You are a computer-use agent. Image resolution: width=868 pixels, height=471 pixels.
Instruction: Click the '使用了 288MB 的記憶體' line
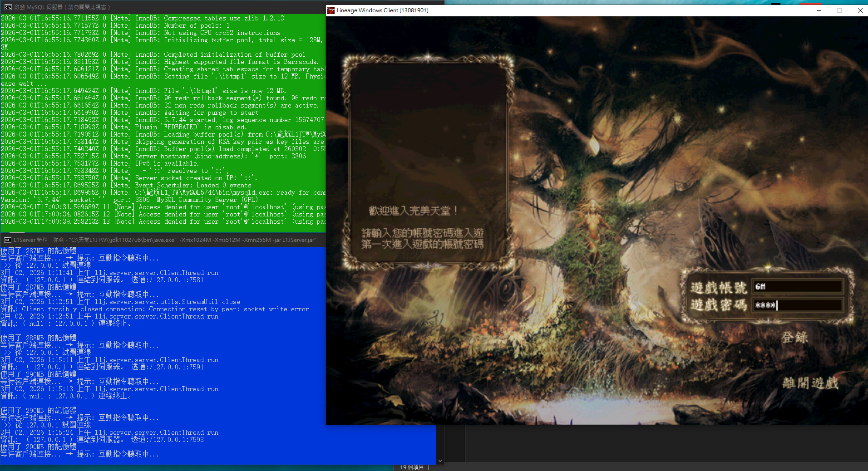tap(39, 338)
